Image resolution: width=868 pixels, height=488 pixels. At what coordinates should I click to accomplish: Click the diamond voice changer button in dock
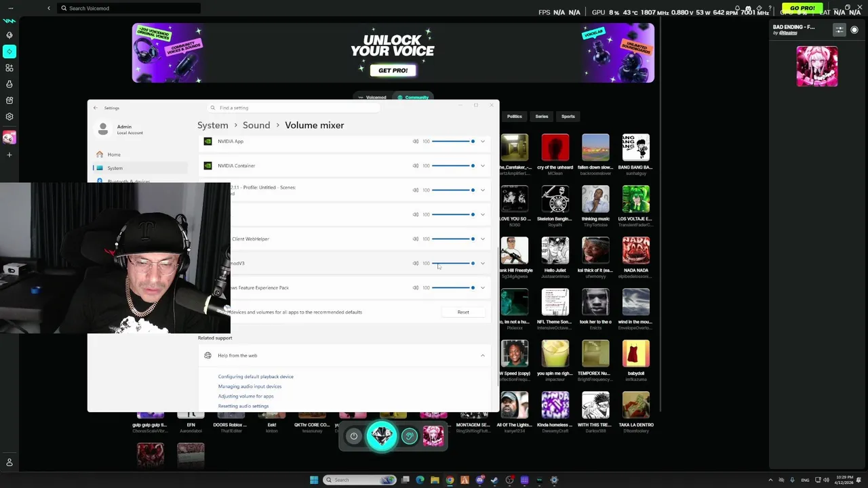[x=382, y=436]
